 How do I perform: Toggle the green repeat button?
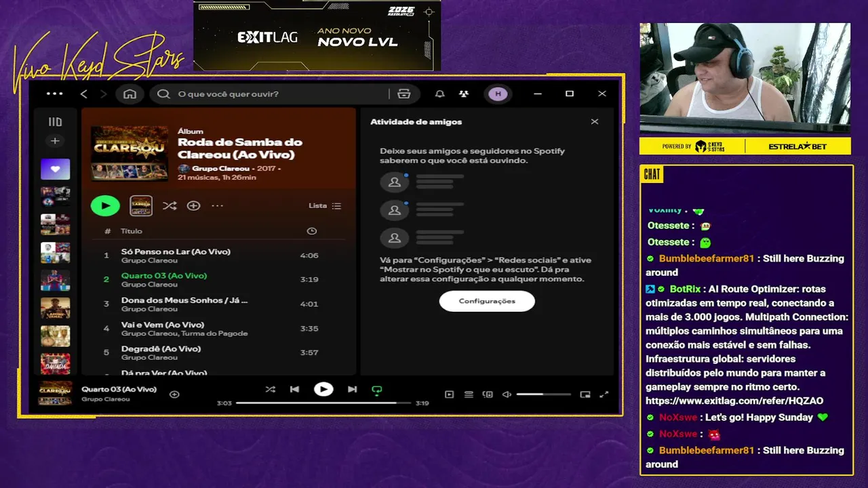tap(377, 390)
